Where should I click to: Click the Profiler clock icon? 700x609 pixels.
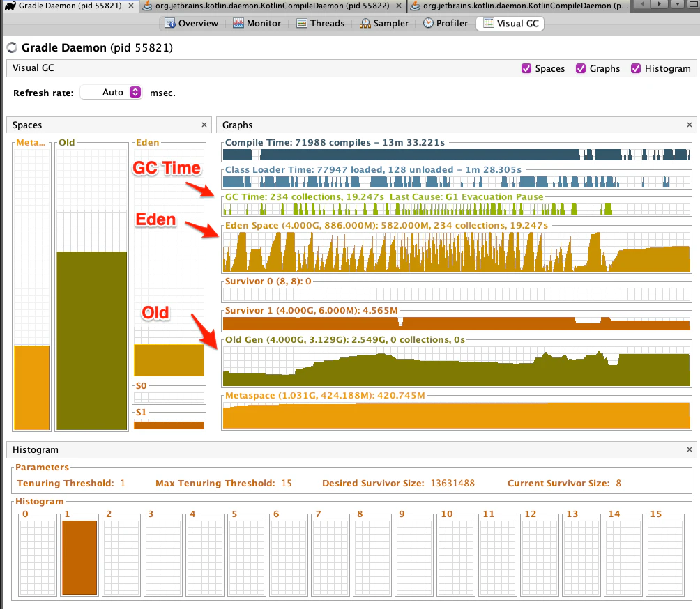428,23
